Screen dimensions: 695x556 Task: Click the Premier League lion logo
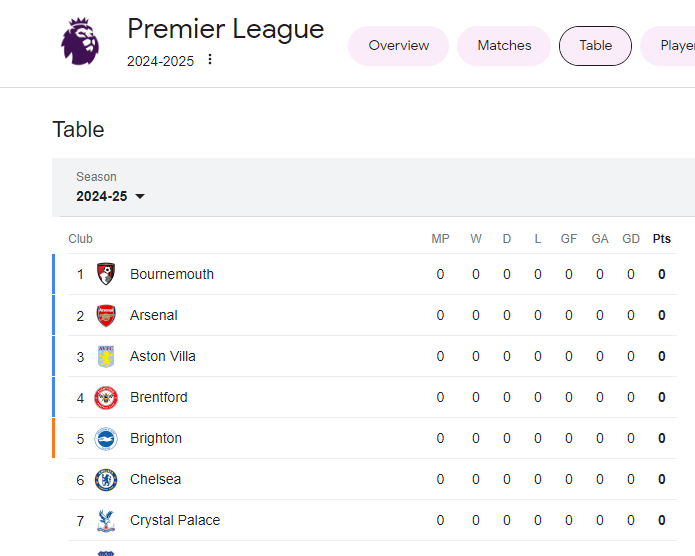tap(80, 41)
